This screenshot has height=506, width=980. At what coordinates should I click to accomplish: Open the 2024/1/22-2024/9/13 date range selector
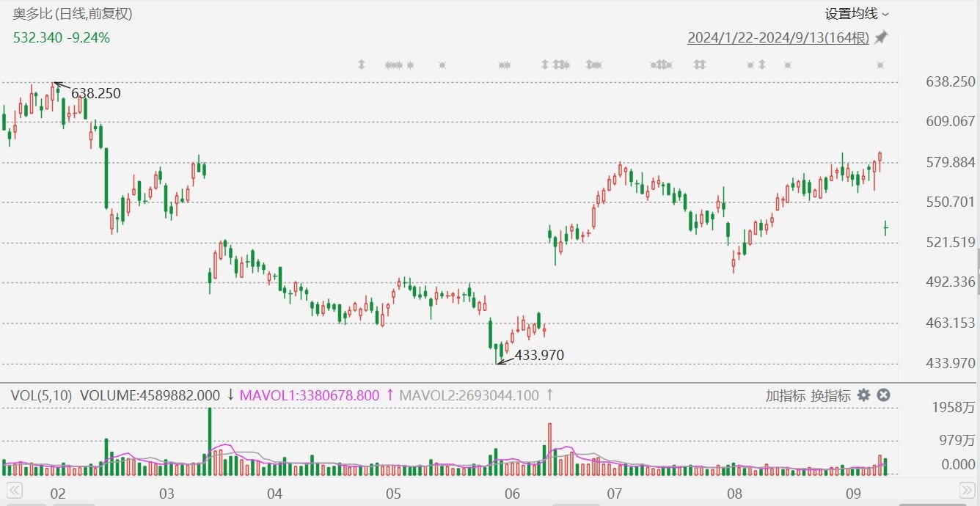778,38
